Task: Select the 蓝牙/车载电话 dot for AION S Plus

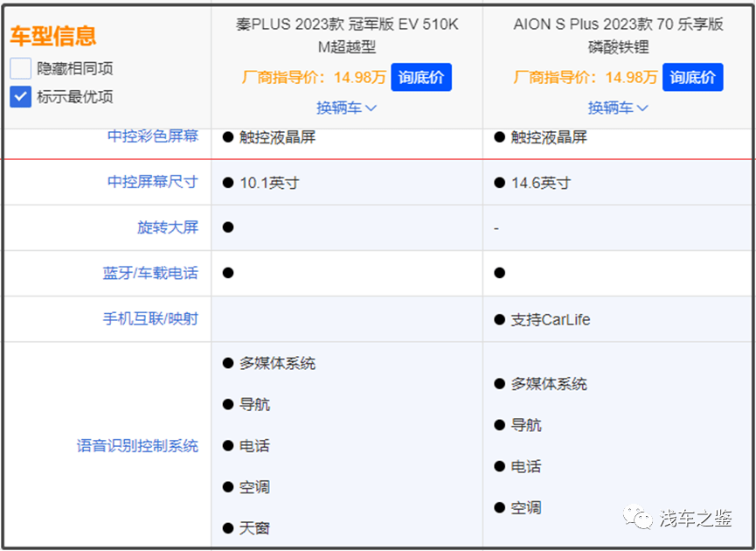Action: pyautogui.click(x=500, y=273)
